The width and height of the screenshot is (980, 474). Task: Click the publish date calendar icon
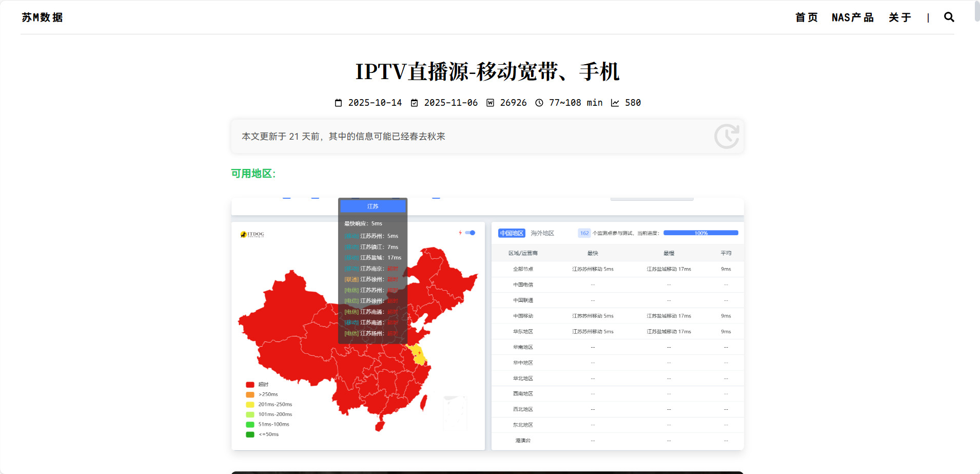click(338, 103)
